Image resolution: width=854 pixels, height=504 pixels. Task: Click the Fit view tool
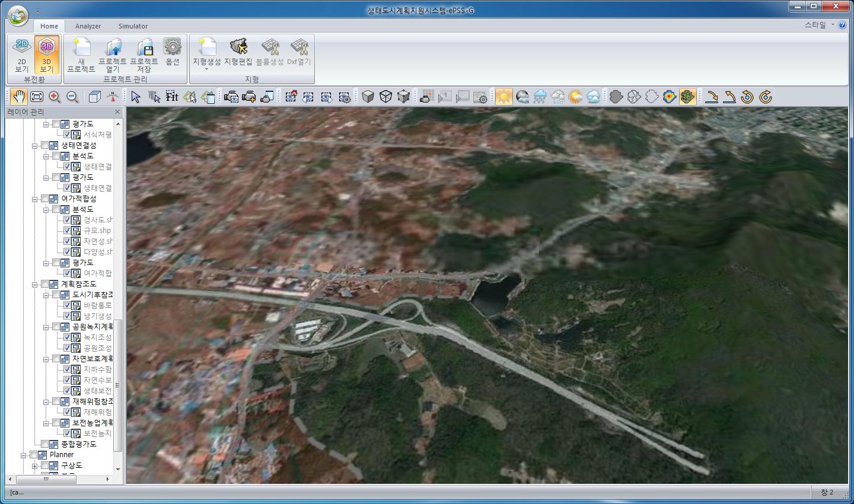(172, 97)
